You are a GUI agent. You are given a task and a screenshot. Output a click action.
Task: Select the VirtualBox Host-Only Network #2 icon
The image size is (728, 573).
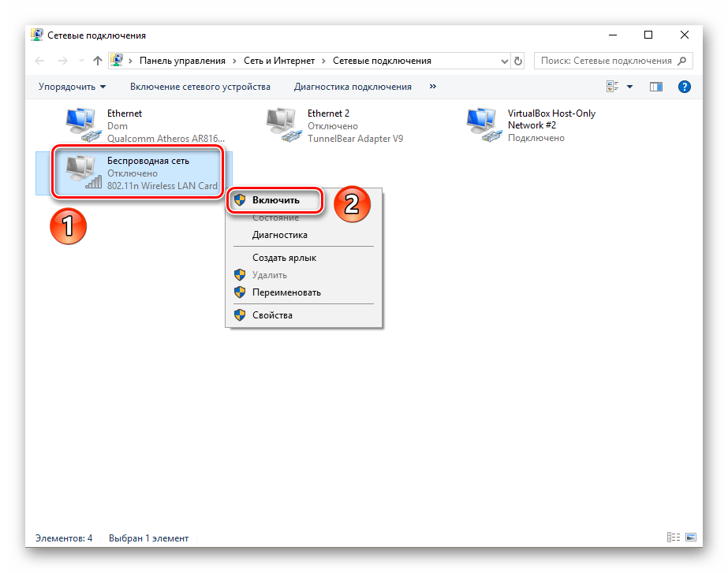click(x=485, y=125)
